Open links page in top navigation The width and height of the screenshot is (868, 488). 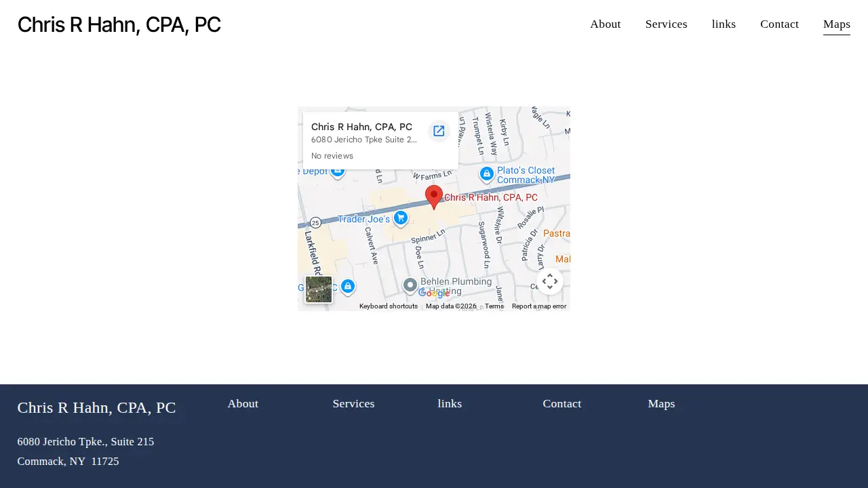click(724, 24)
